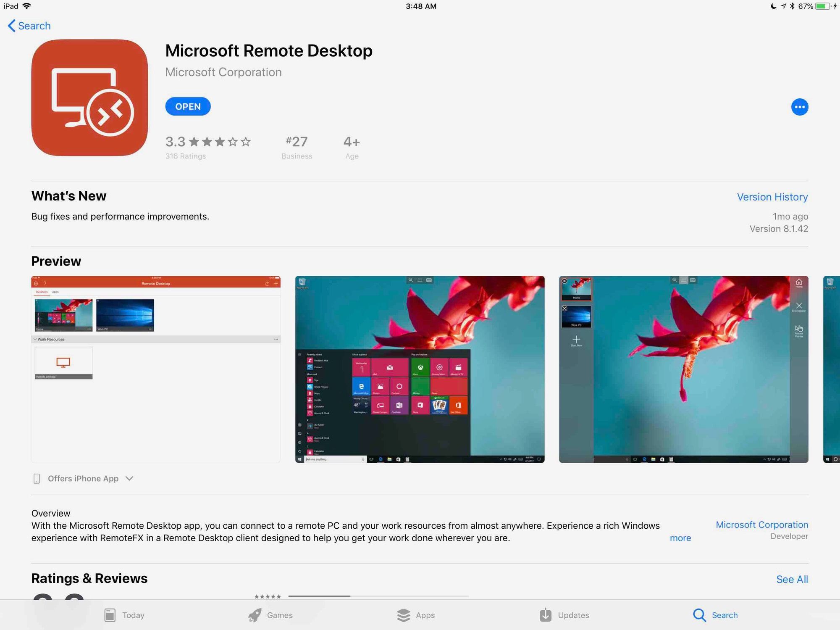Tap the three-dot more options icon
The height and width of the screenshot is (630, 840).
(x=800, y=107)
